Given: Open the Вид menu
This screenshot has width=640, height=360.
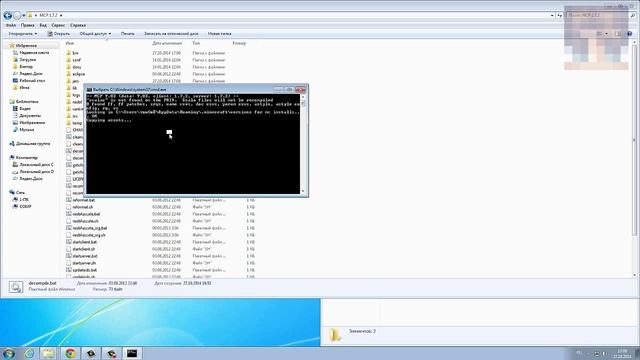Looking at the screenshot, I should click(x=43, y=25).
